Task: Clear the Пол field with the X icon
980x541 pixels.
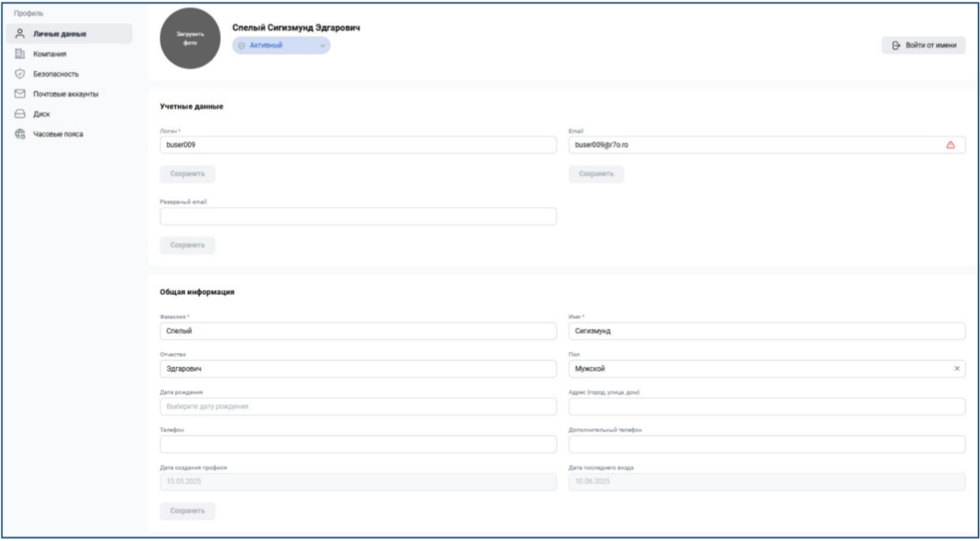Action: tap(956, 368)
